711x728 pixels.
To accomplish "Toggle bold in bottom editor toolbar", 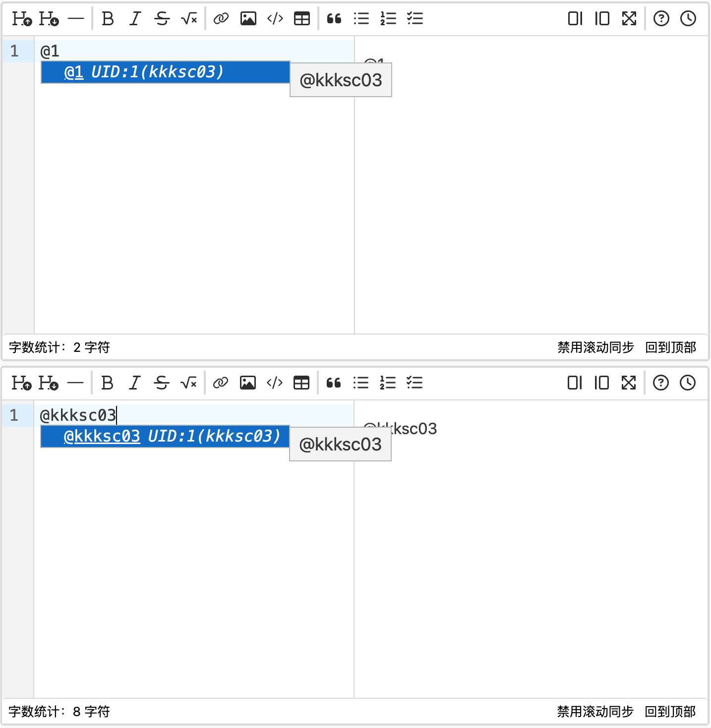I will point(107,383).
